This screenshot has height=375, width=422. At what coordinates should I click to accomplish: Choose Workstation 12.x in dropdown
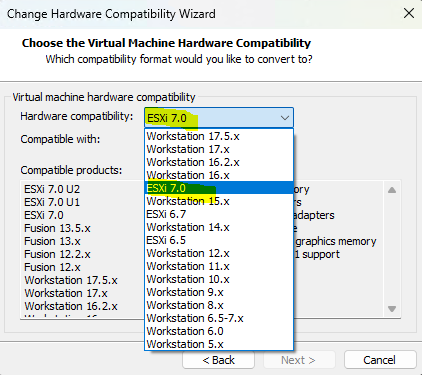click(x=219, y=253)
